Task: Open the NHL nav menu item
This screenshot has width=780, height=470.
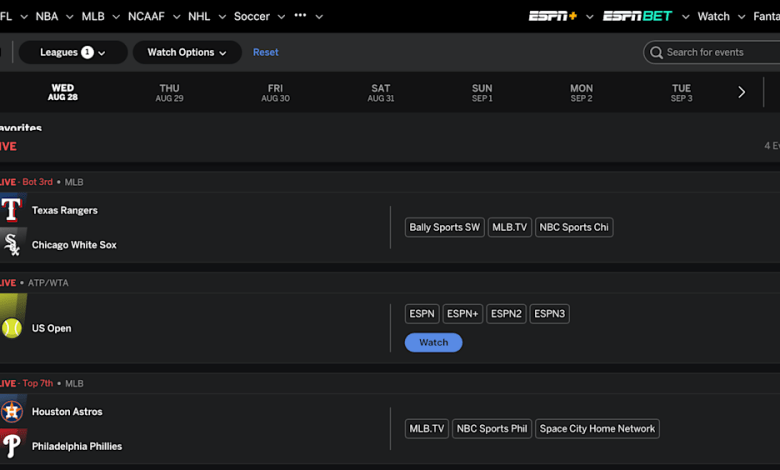Action: click(199, 16)
